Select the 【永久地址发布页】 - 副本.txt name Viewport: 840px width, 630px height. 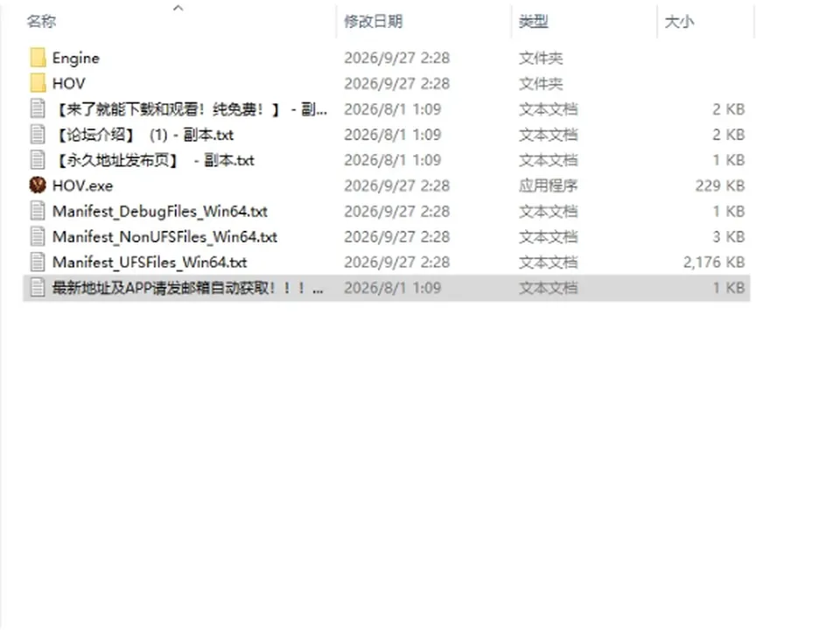[x=153, y=160]
